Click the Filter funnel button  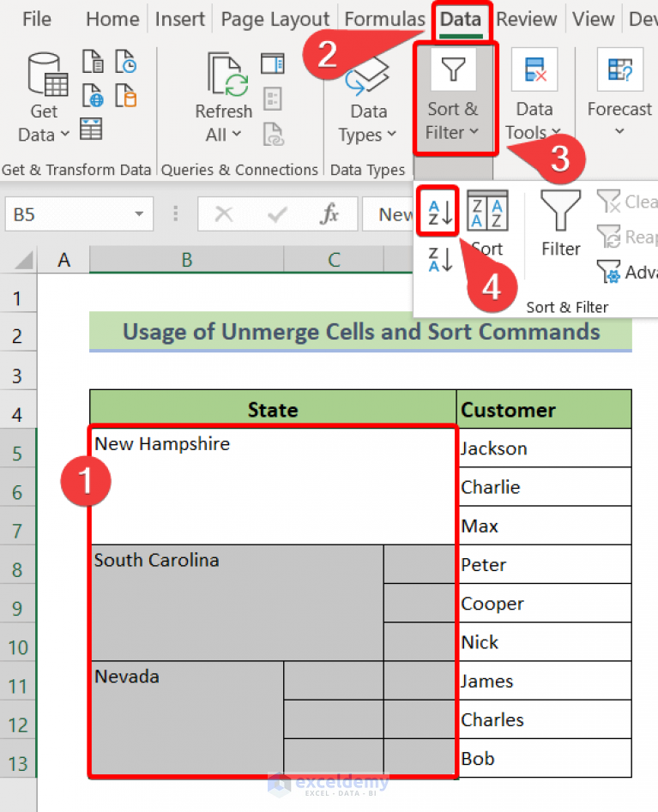coord(560,223)
